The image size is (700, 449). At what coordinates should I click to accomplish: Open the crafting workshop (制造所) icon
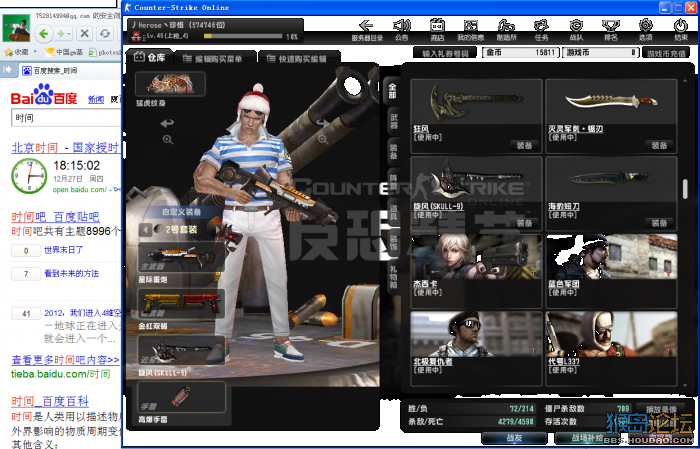[x=506, y=29]
